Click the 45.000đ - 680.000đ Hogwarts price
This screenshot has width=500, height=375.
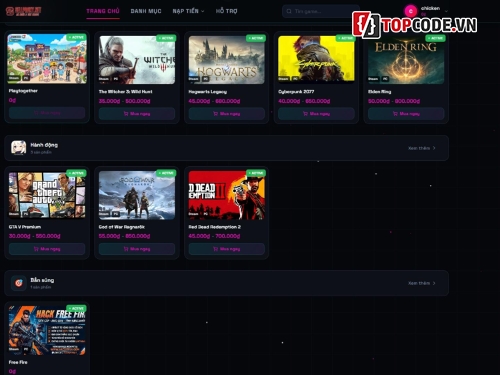(x=214, y=101)
